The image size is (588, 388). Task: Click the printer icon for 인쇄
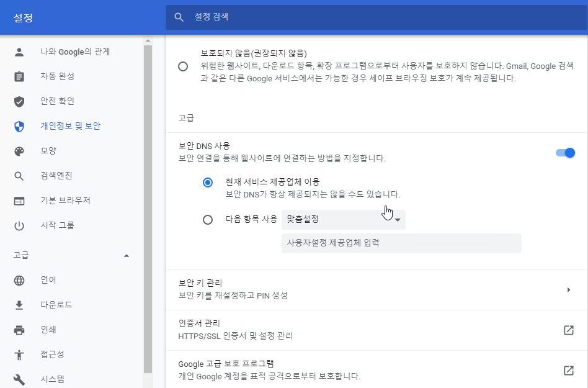19,330
